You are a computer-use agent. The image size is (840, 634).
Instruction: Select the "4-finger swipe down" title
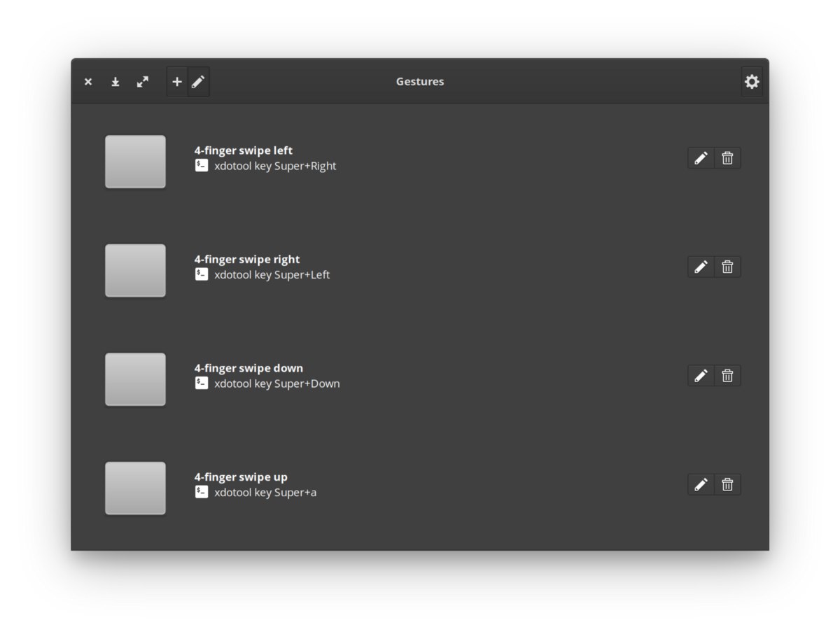tap(249, 368)
